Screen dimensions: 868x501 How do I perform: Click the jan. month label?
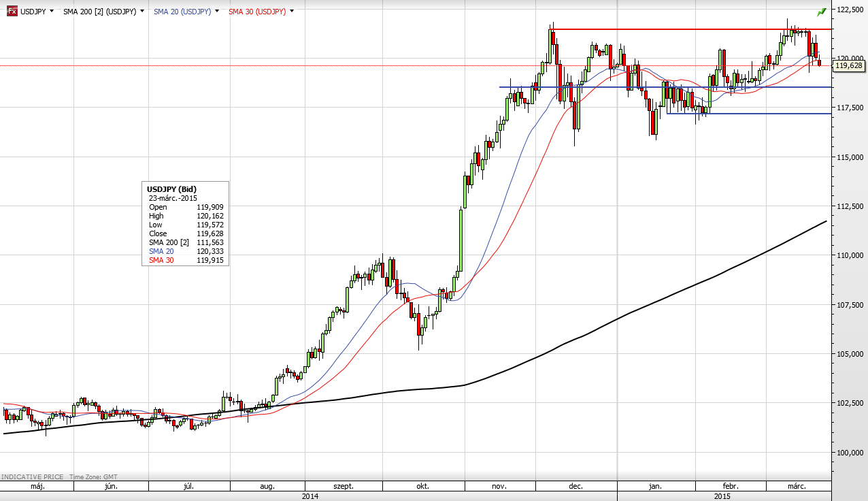click(x=655, y=487)
